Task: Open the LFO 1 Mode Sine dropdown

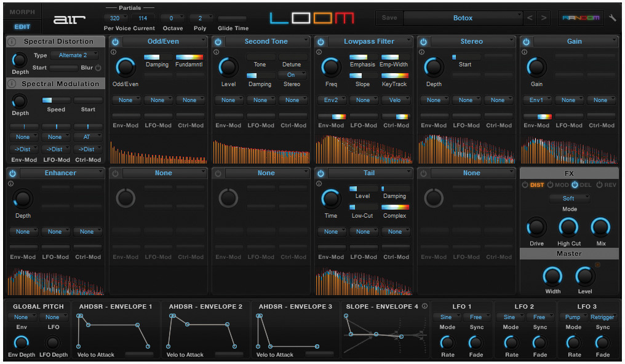Action: coord(447,317)
